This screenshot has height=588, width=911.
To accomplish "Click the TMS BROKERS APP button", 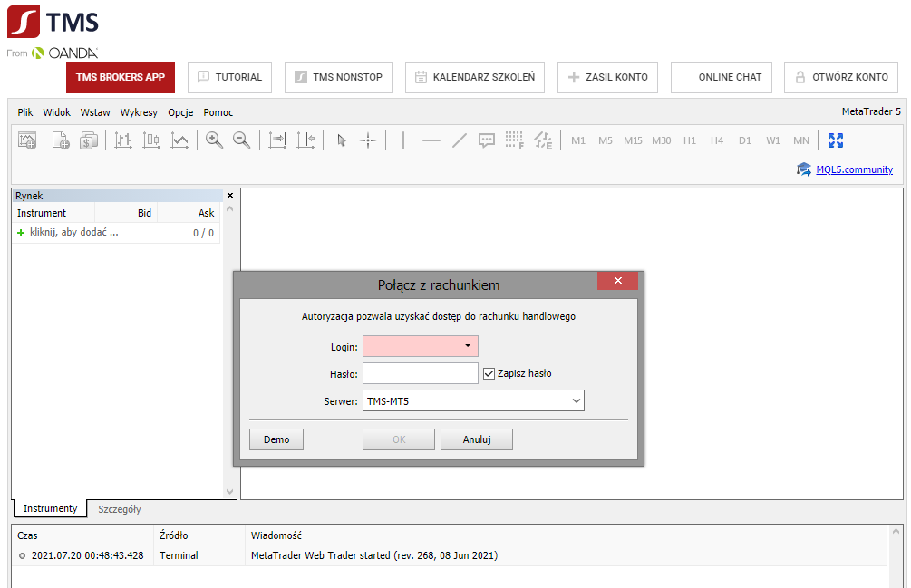I will click(x=121, y=77).
